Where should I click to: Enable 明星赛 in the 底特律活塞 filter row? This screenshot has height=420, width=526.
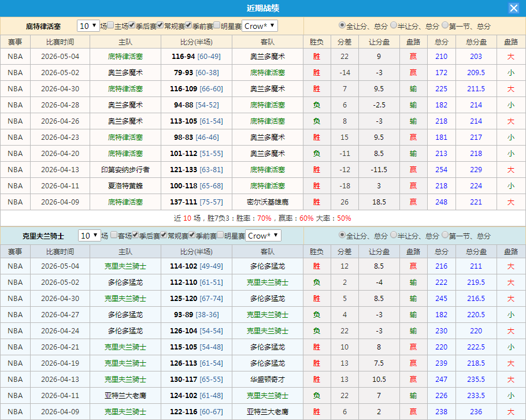217,25
